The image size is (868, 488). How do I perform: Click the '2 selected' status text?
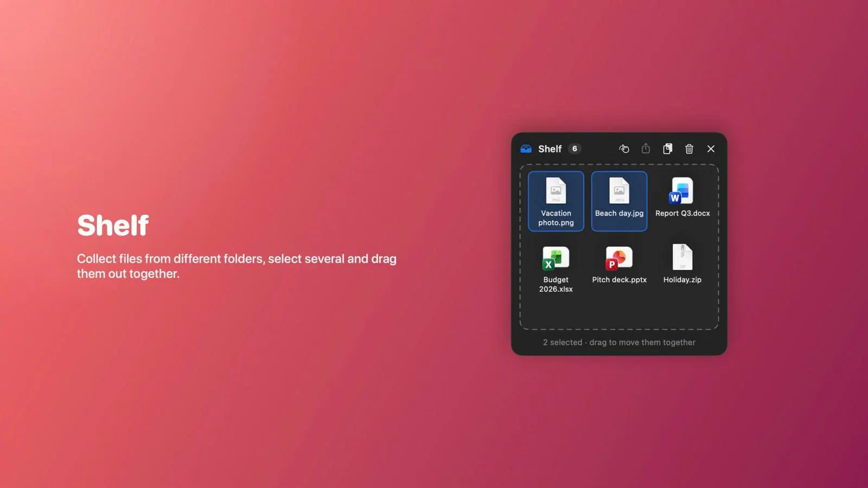(x=563, y=343)
